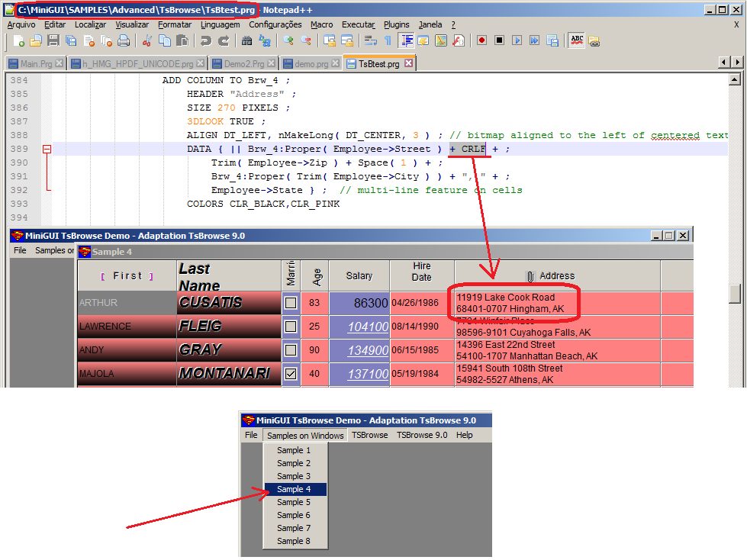Collapse the code fold marker at line 389
The width and height of the screenshot is (747, 560).
(47, 150)
